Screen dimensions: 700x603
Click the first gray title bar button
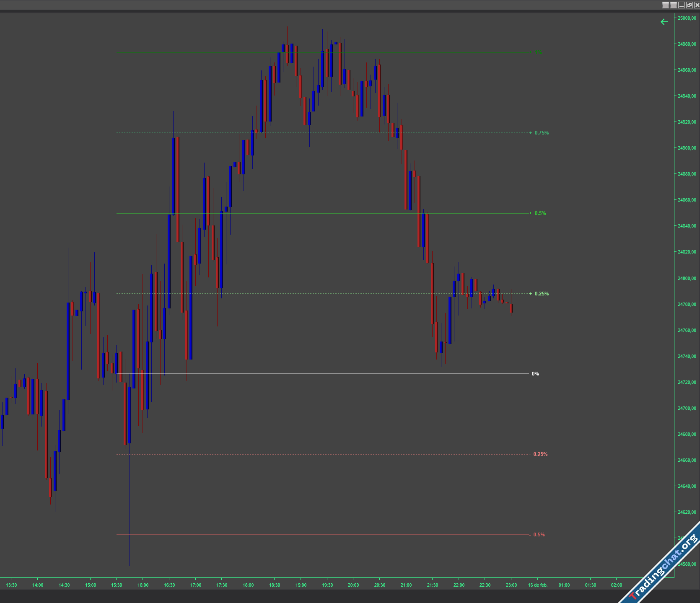(x=666, y=5)
